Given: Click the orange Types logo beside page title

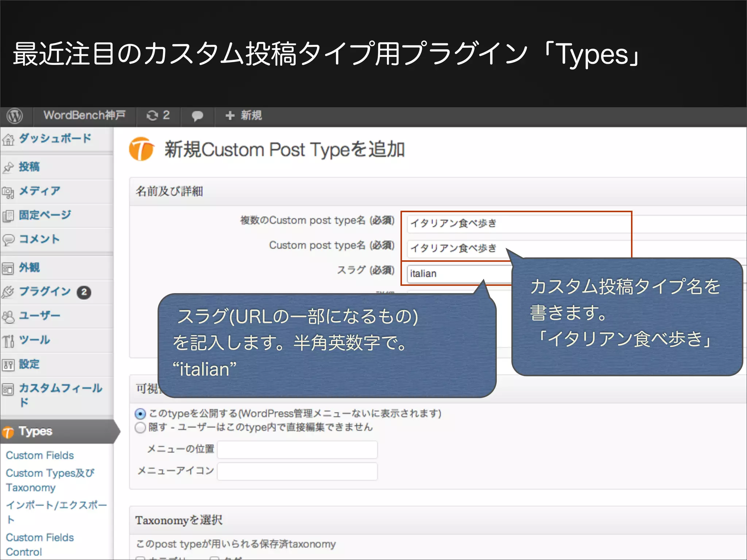Looking at the screenshot, I should pos(142,149).
